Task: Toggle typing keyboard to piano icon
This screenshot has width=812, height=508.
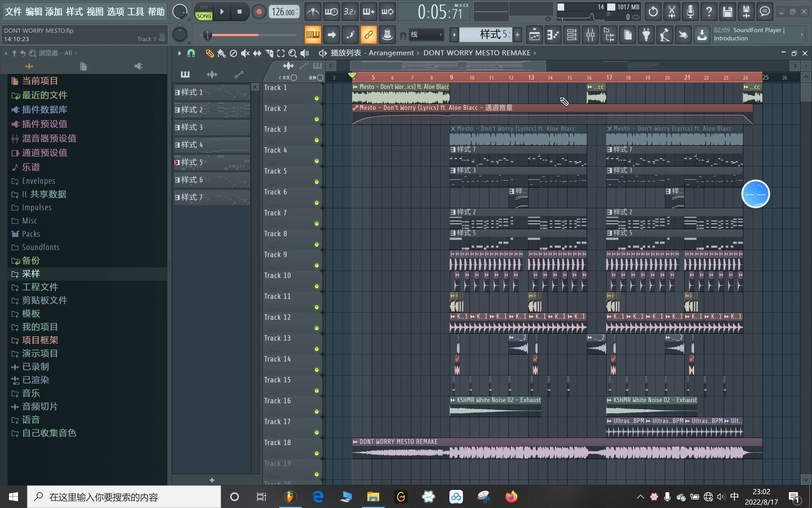Action: point(313,35)
